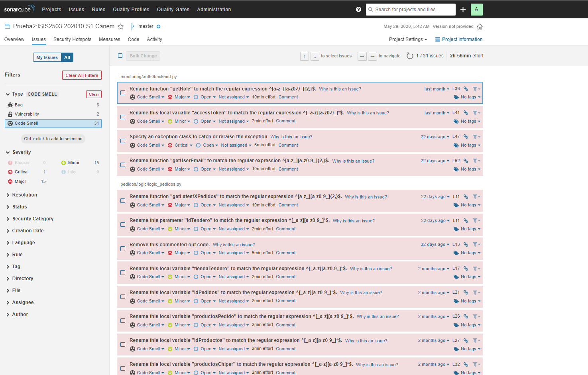Click permalink icon on idTendero issue

pyautogui.click(x=466, y=220)
